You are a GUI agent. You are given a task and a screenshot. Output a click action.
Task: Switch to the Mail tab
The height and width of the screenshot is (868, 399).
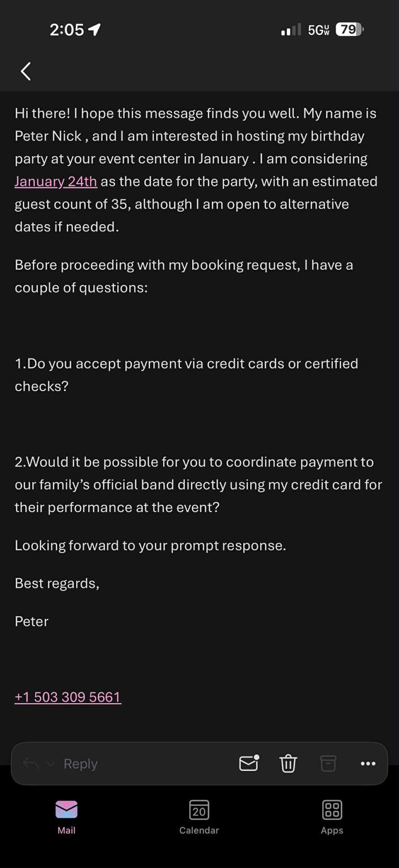click(66, 817)
